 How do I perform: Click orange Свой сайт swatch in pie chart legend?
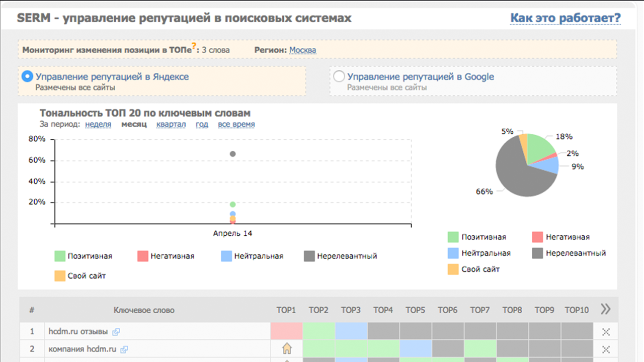point(453,269)
